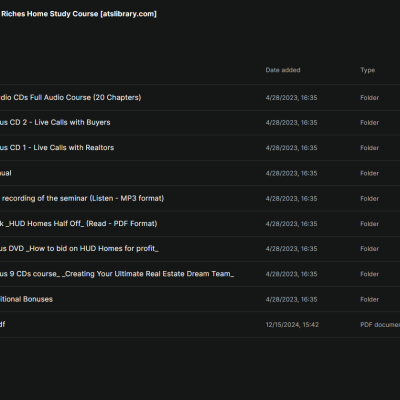Click date cell of Full Audio Course row
This screenshot has height=400, width=400.
coord(291,98)
